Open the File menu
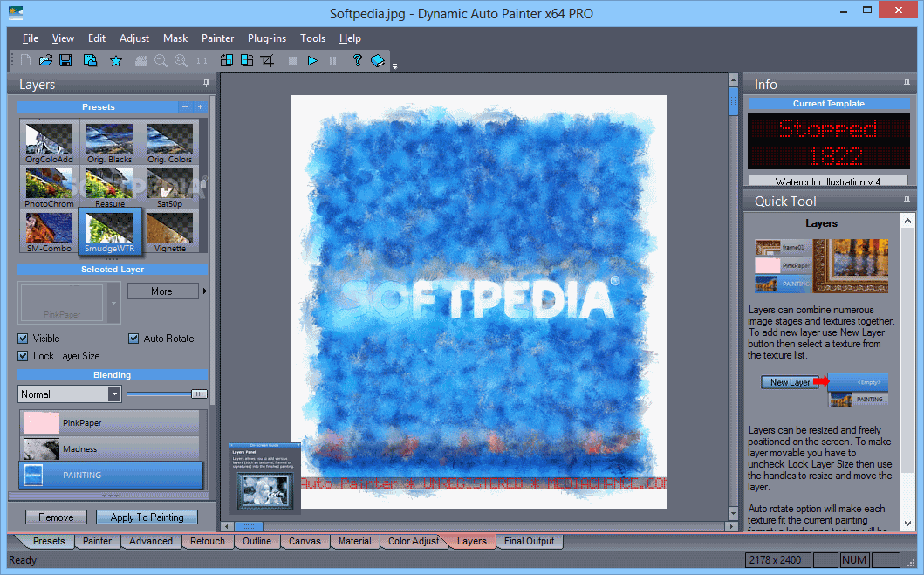The height and width of the screenshot is (575, 924). pos(31,38)
